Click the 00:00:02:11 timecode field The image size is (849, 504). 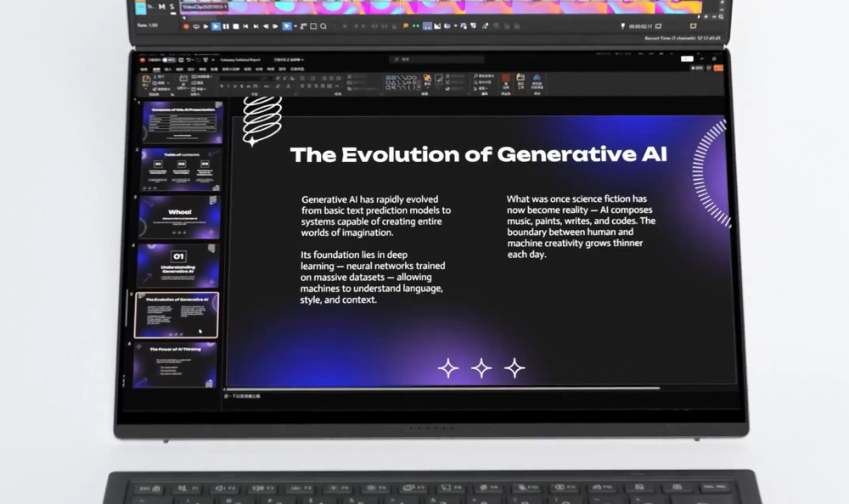click(x=640, y=26)
